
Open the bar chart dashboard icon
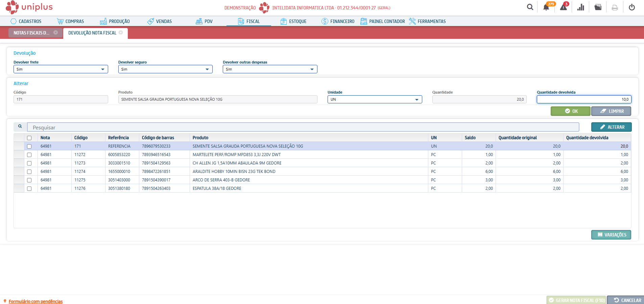tap(581, 7)
